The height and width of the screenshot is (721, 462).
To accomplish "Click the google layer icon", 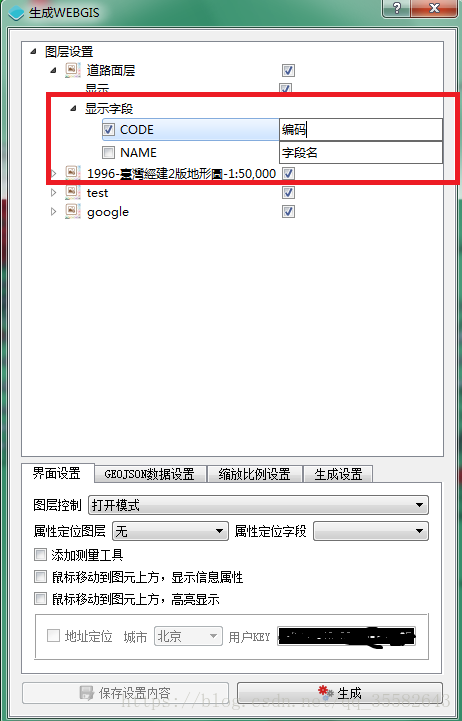I will click(x=73, y=212).
